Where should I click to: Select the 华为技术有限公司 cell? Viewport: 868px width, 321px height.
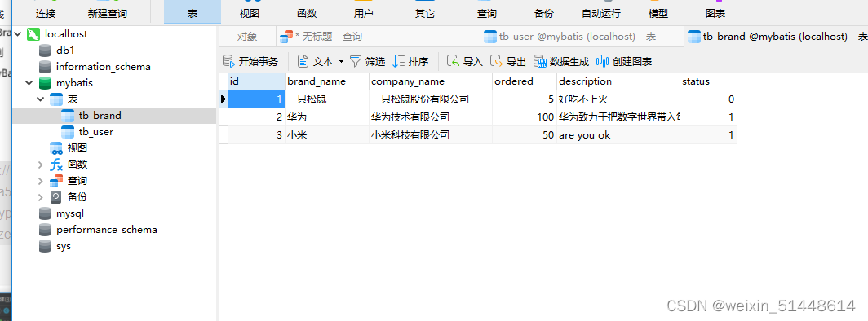click(x=431, y=117)
